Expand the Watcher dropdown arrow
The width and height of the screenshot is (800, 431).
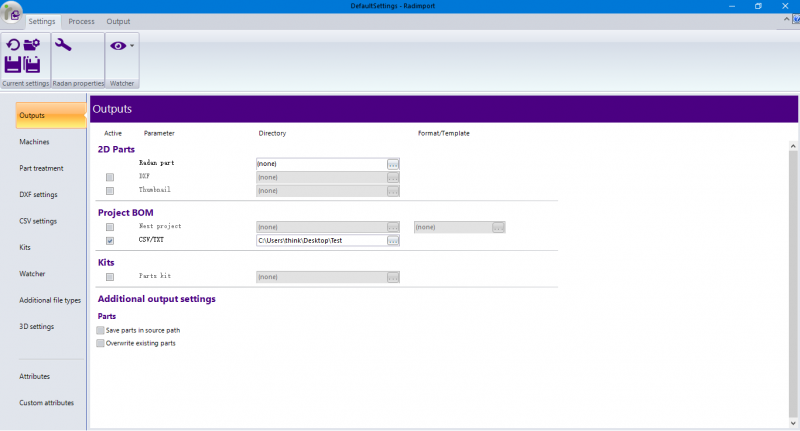point(132,46)
